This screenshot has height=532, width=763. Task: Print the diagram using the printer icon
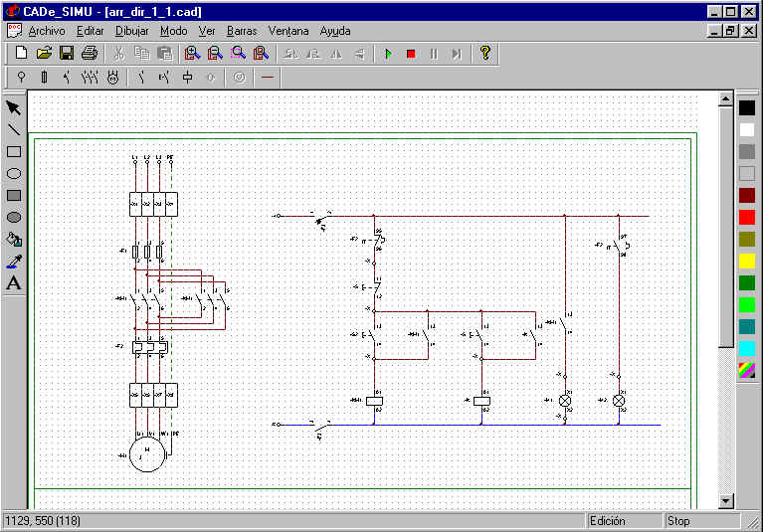[90, 53]
